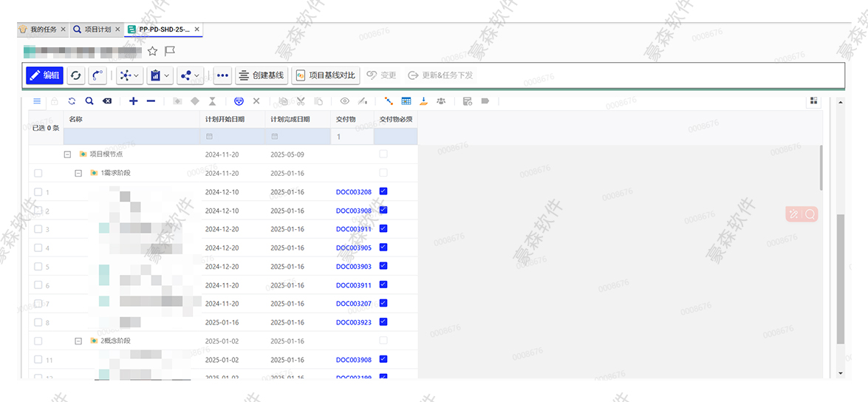Click the plus add-row icon
This screenshot has width=868, height=402.
pyautogui.click(x=133, y=101)
